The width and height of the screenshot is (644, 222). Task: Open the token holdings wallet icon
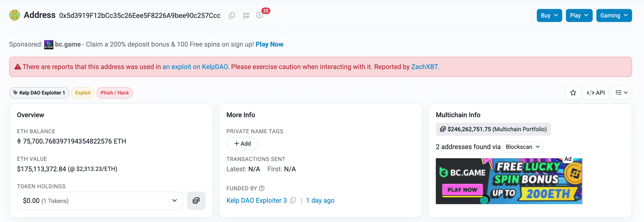196,201
